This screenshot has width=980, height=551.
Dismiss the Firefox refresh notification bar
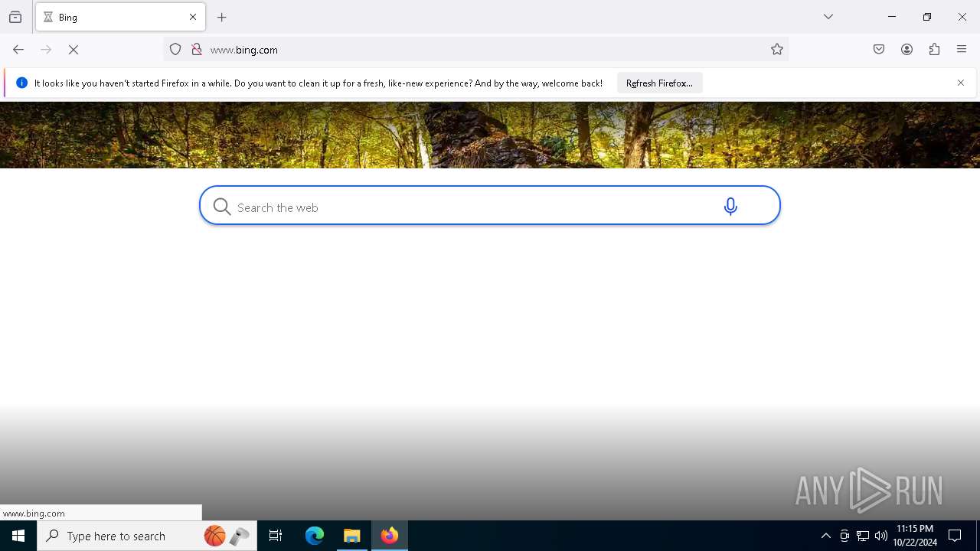(x=961, y=83)
